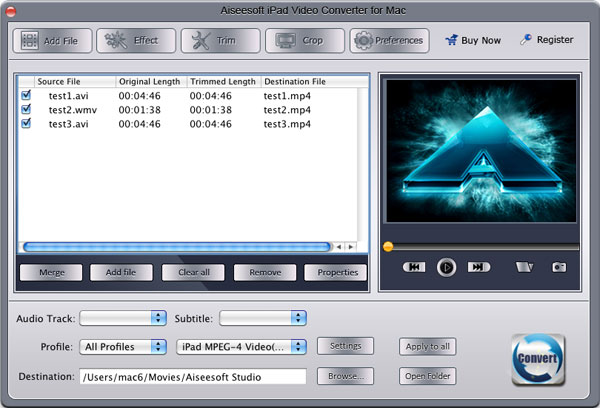Click the profile Settings button
This screenshot has width=600, height=408.
(346, 346)
